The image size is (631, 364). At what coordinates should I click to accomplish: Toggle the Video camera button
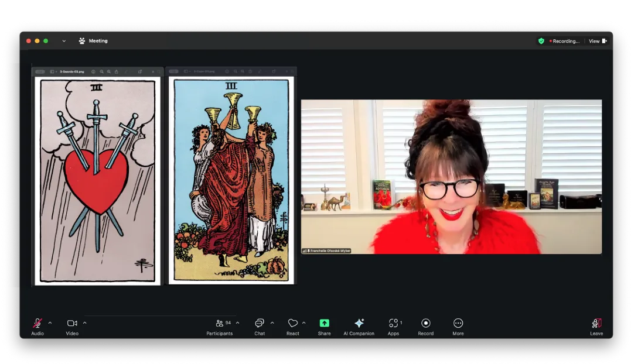click(72, 324)
